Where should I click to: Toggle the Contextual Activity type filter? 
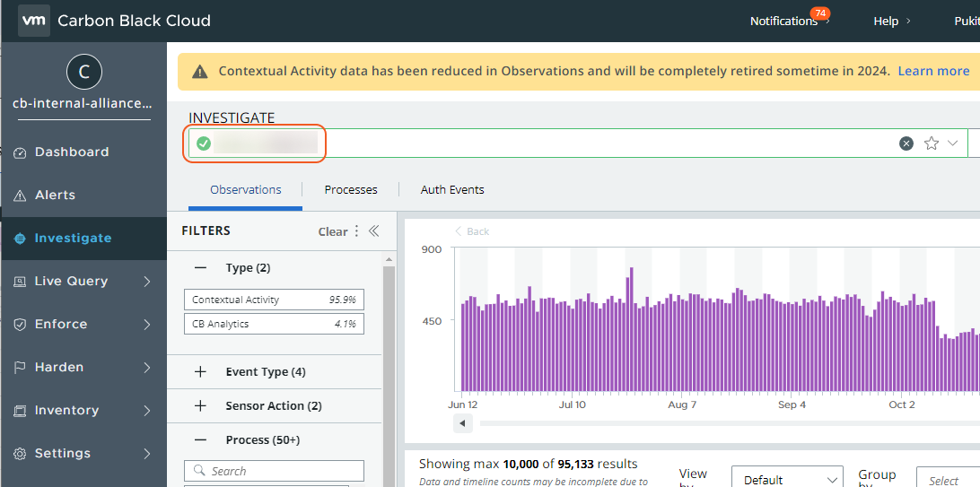274,300
